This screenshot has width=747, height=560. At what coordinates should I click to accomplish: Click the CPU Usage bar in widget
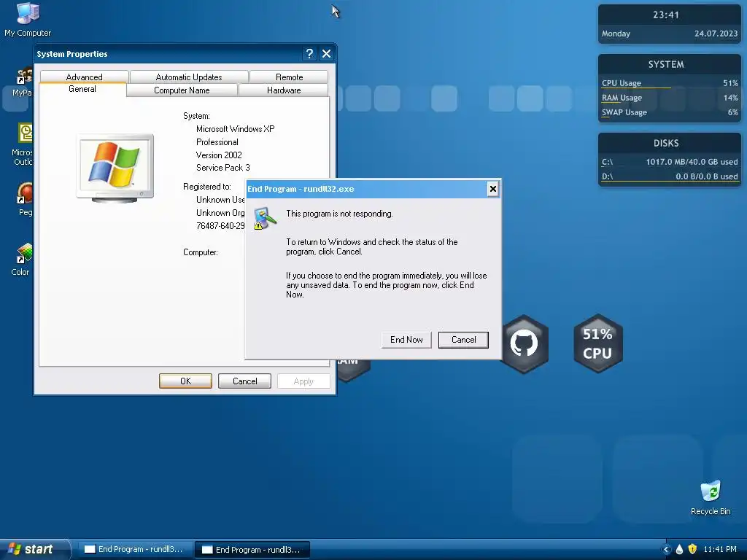(x=670, y=83)
